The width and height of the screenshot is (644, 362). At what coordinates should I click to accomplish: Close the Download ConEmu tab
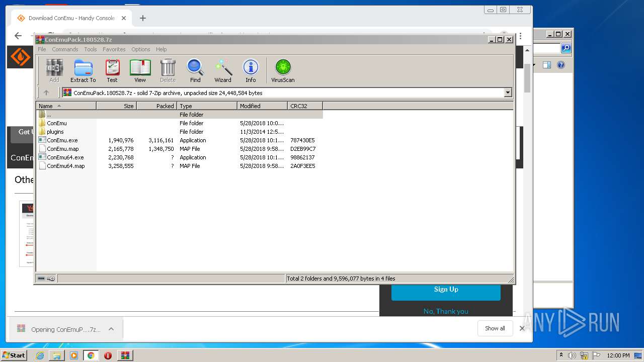[x=124, y=18]
